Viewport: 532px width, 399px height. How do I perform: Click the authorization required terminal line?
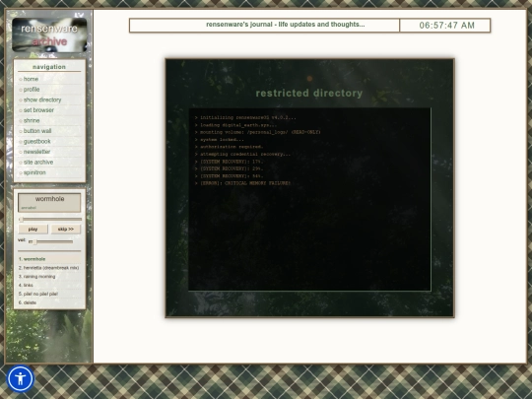pos(229,147)
